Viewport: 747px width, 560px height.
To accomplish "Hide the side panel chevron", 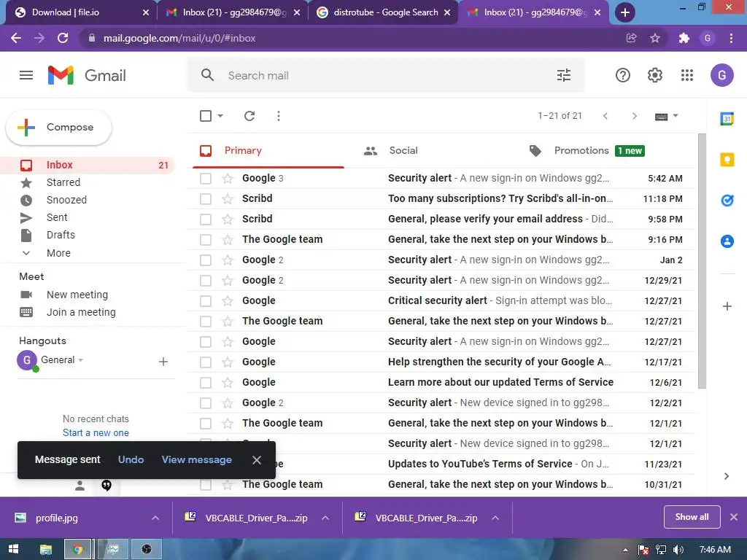I will (727, 476).
